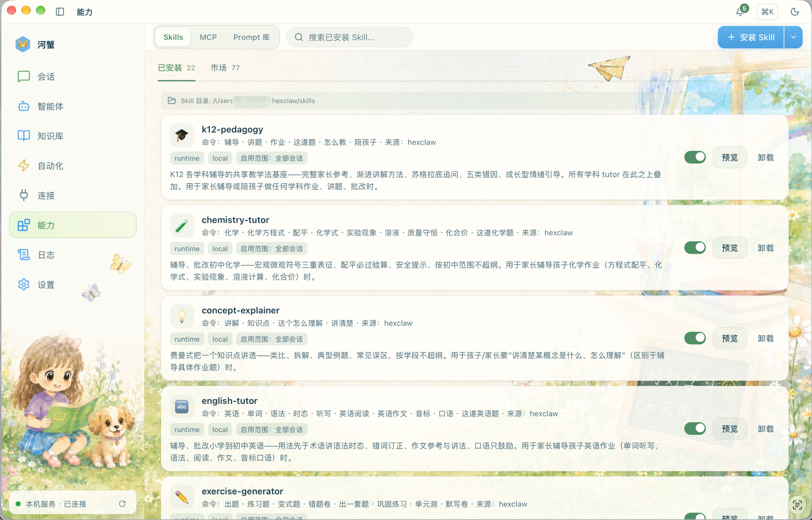
Task: Uninstall the english-tutor skill
Action: (x=765, y=429)
